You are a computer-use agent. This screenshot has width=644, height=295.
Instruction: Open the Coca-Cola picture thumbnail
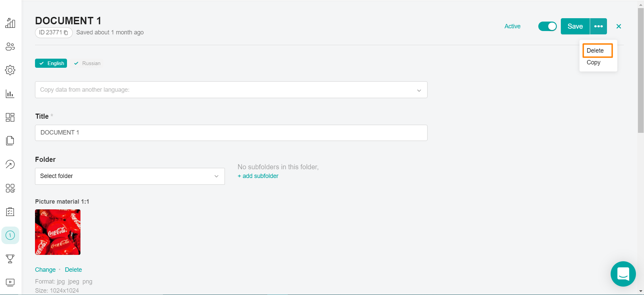pos(58,232)
